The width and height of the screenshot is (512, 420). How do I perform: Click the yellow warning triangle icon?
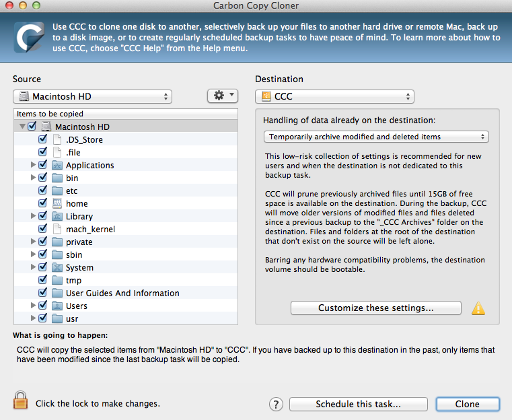point(478,308)
